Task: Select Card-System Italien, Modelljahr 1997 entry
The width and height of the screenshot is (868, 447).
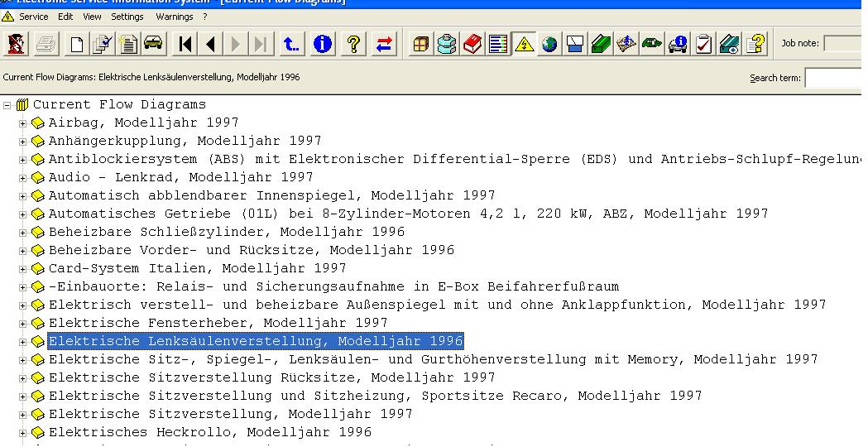Action: pos(197,268)
